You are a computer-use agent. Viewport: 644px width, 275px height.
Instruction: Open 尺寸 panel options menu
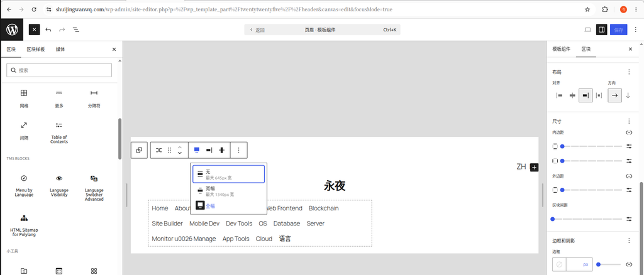pos(628,121)
